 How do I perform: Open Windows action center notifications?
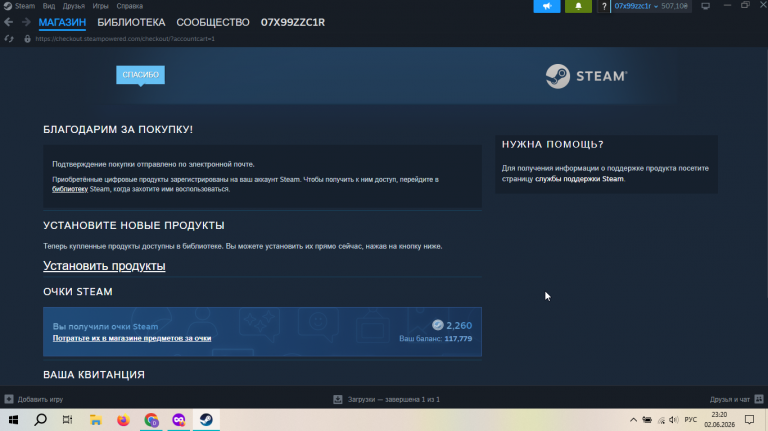749,420
